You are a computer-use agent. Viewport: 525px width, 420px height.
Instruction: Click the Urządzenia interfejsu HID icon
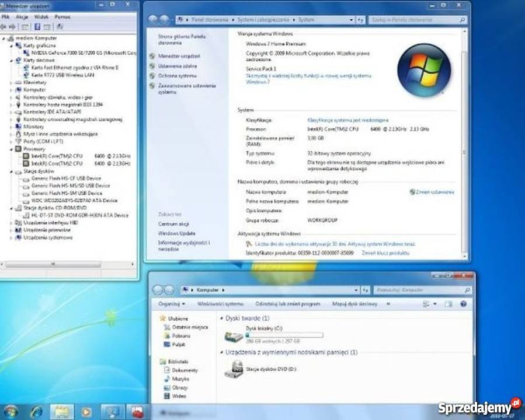[x=19, y=223]
